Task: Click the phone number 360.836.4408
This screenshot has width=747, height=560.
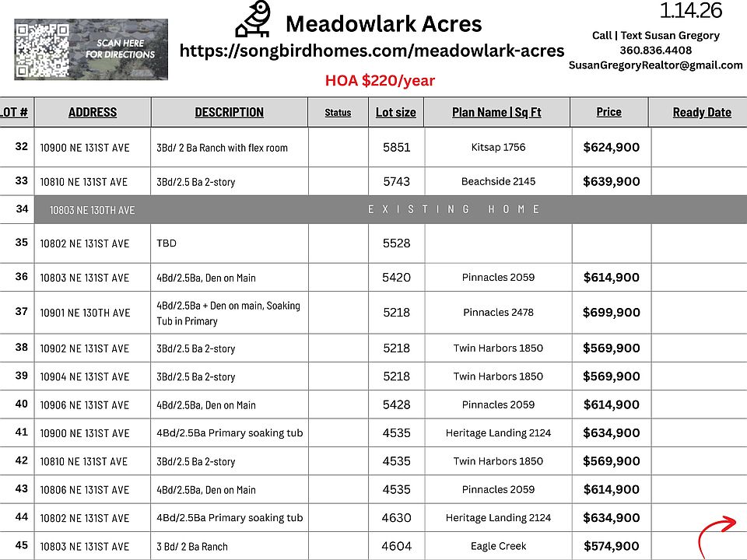Action: [655, 50]
